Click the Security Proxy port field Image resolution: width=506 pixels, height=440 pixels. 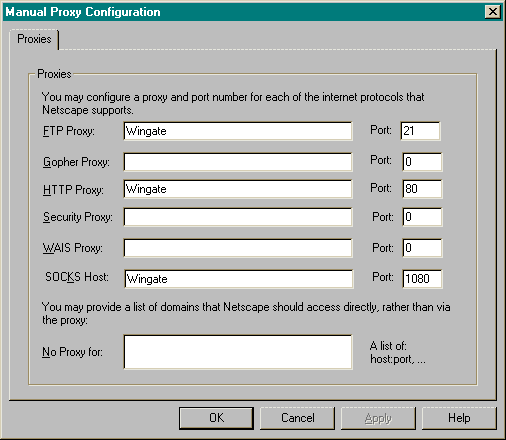[x=422, y=217]
